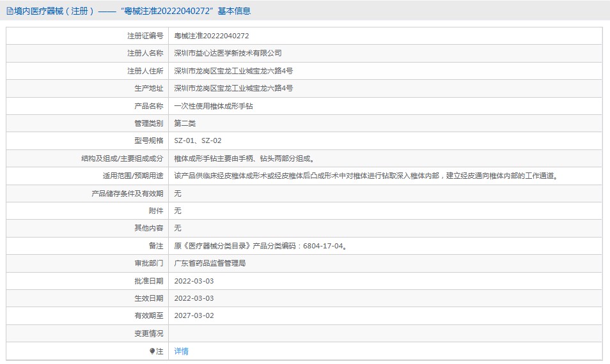This screenshot has height=364, width=610.
Task: Select the page title 境内医疗器械（注册）基本信息
Action: tap(132, 11)
